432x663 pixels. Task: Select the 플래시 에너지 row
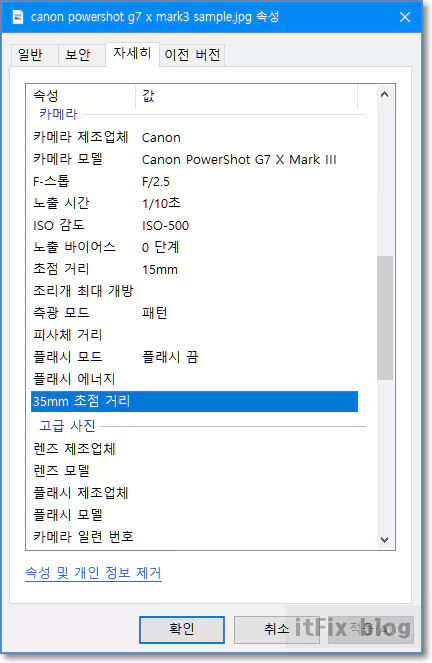click(x=194, y=379)
